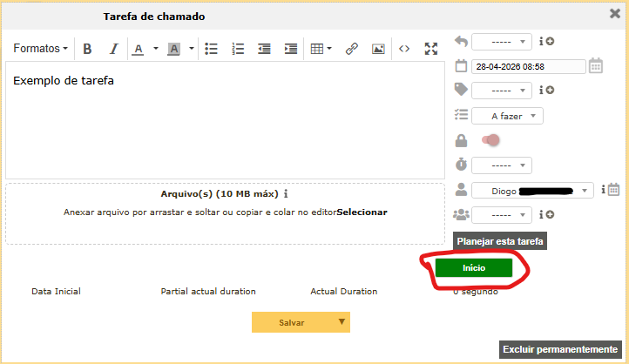Click Selecionar to attach a file
This screenshot has height=364, width=629.
[362, 212]
